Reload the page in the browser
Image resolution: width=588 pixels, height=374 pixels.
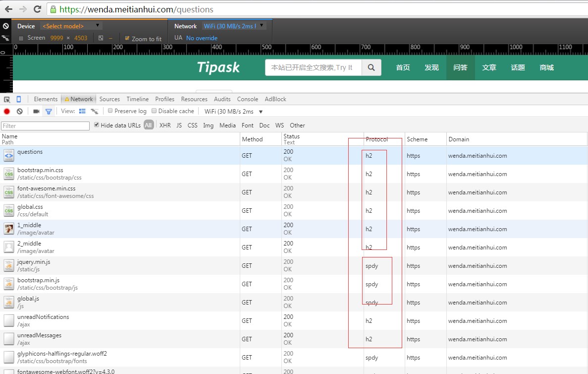point(37,9)
